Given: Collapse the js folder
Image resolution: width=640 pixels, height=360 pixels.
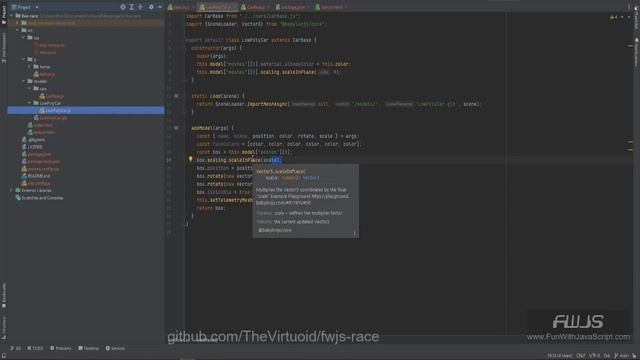Looking at the screenshot, I should [x=24, y=60].
